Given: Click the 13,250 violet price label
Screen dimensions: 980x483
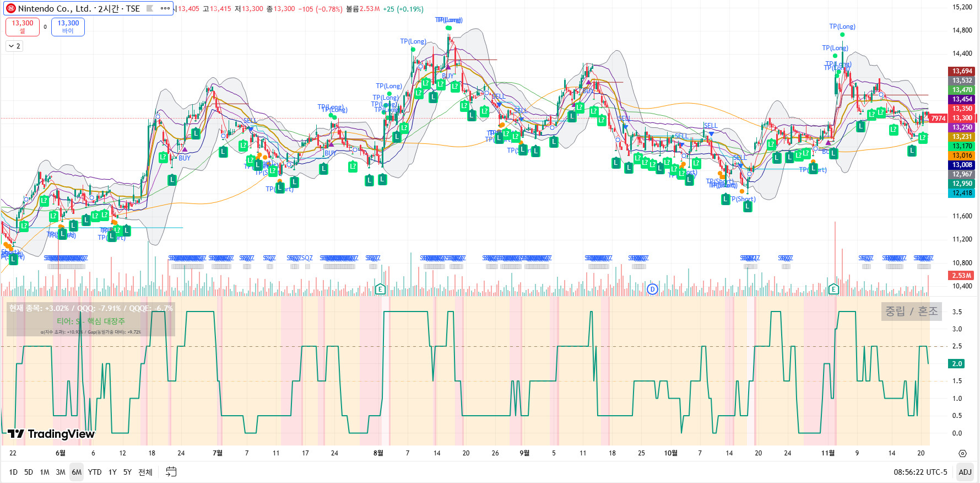Looking at the screenshot, I should pyautogui.click(x=962, y=127).
